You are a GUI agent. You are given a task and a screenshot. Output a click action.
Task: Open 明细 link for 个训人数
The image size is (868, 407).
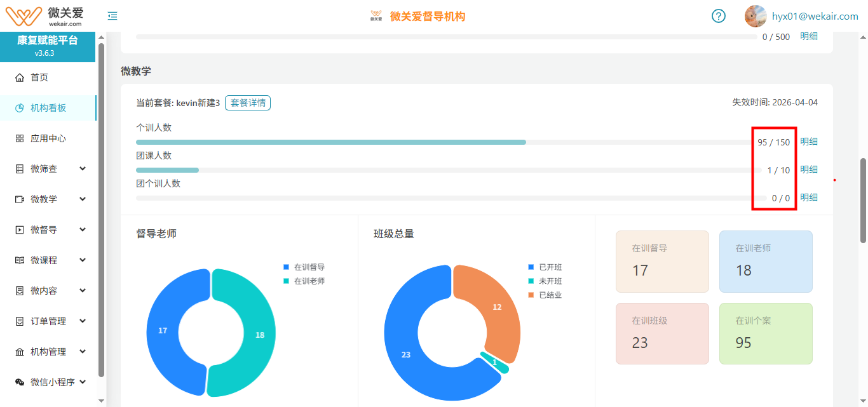[x=809, y=142]
